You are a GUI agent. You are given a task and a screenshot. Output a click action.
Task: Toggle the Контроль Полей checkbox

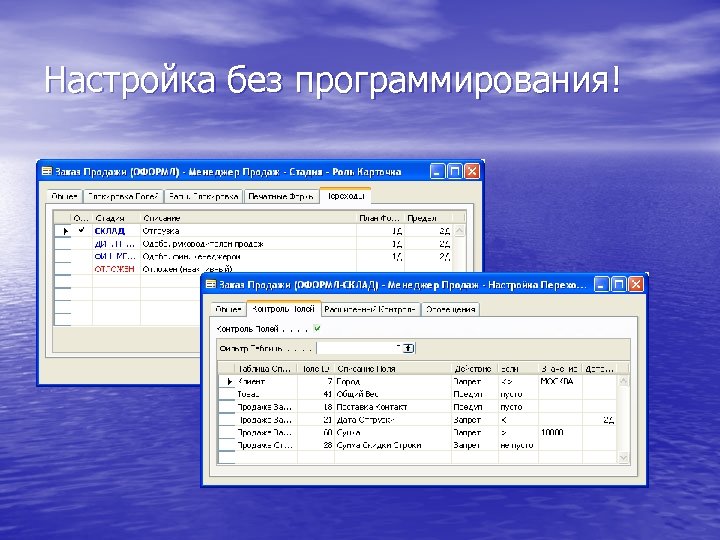click(317, 328)
